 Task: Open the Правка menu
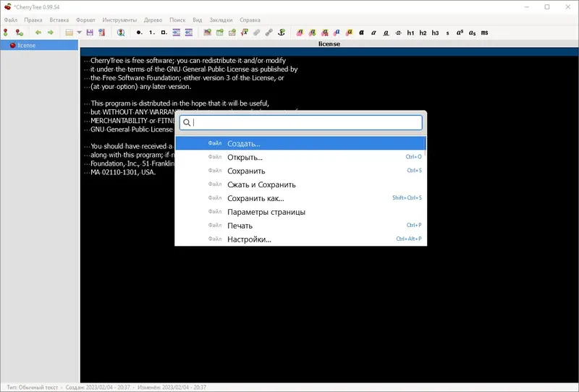[33, 20]
